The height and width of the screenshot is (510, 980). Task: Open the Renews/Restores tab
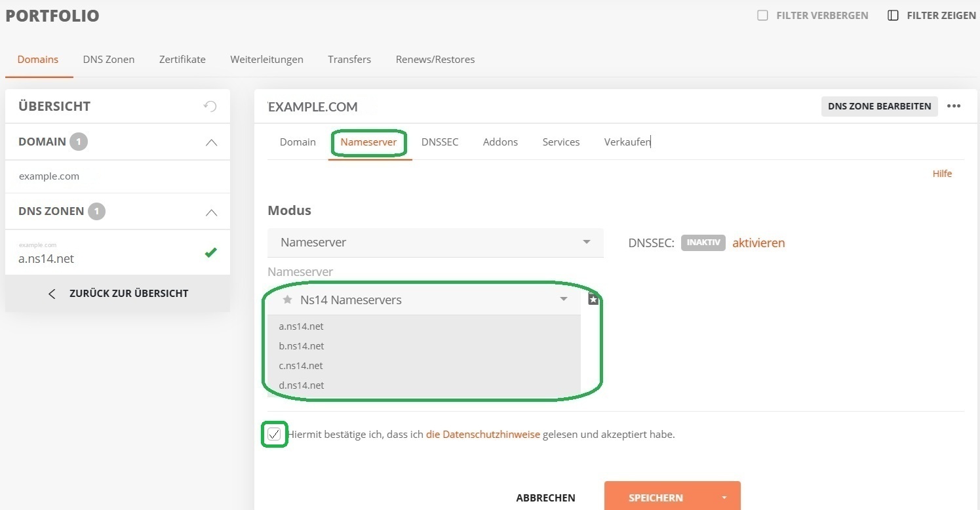point(435,59)
